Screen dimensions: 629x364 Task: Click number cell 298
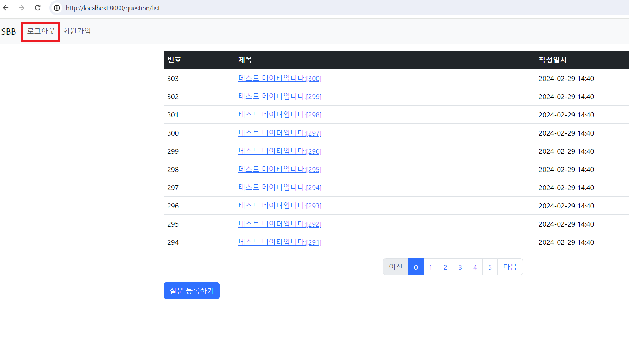tap(173, 170)
